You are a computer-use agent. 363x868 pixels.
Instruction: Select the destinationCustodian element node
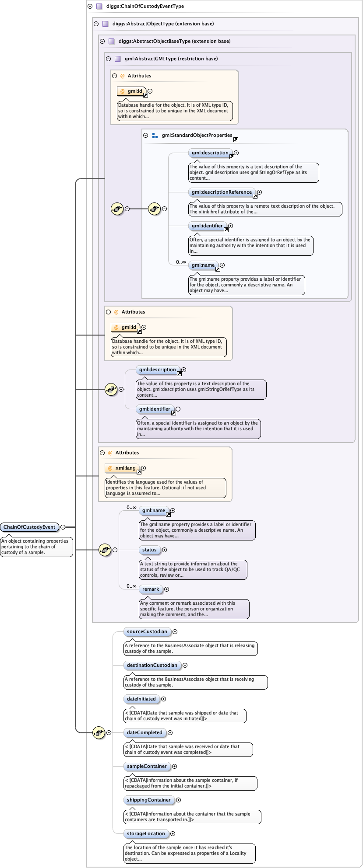coord(152,666)
